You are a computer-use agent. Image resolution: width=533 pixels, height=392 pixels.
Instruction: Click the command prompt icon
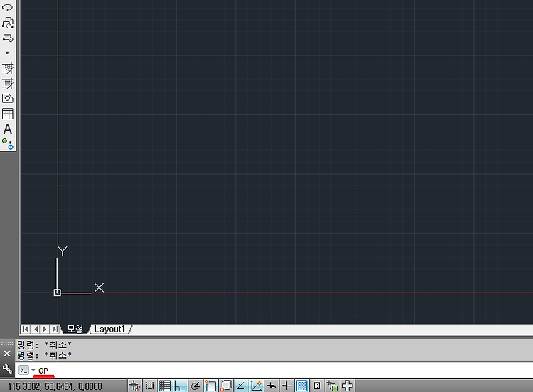tap(23, 370)
